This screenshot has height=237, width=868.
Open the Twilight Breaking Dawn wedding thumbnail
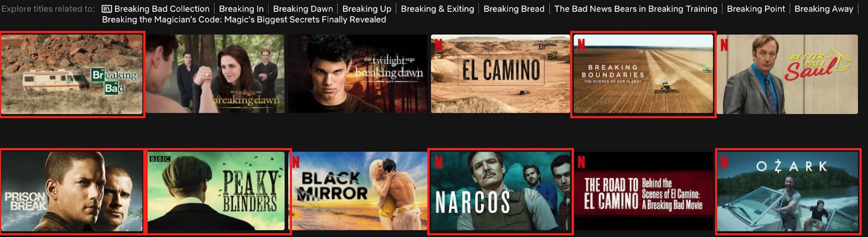[x=215, y=74]
